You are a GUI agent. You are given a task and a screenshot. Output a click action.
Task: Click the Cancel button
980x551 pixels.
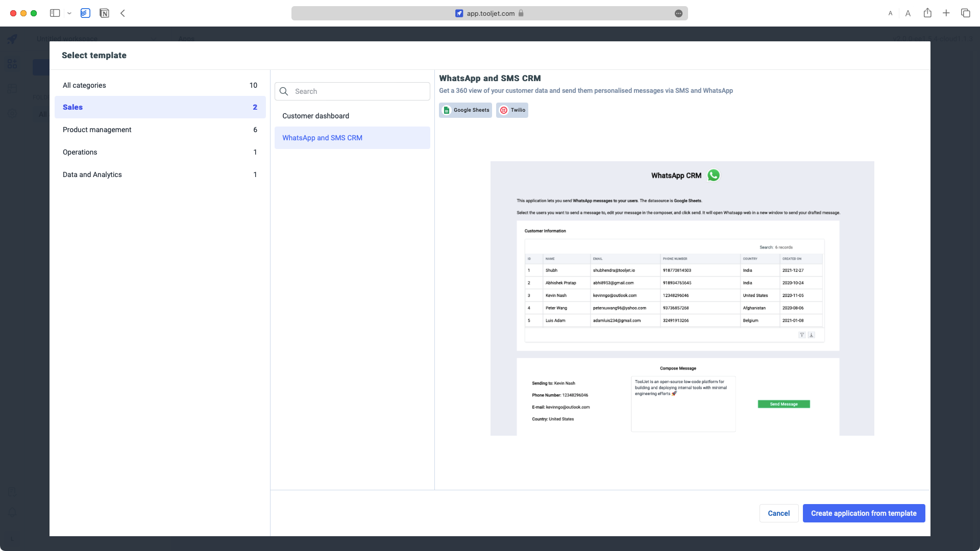tap(779, 513)
